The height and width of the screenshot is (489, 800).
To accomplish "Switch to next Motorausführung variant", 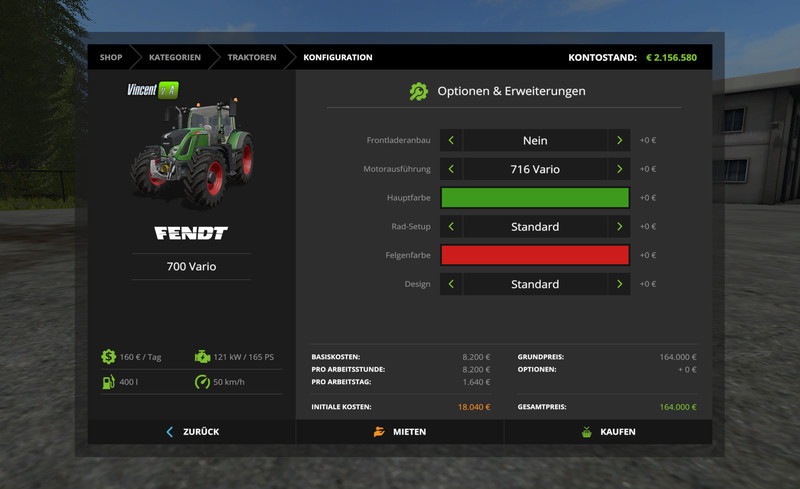I will pyautogui.click(x=619, y=169).
